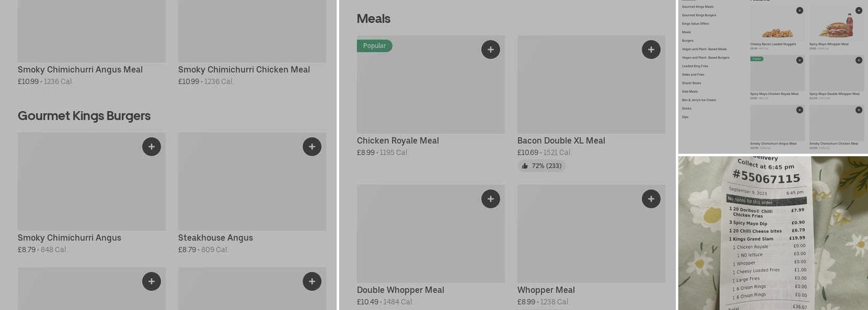
Task: Add Double Whopper Meal to basket
Action: 490,199
